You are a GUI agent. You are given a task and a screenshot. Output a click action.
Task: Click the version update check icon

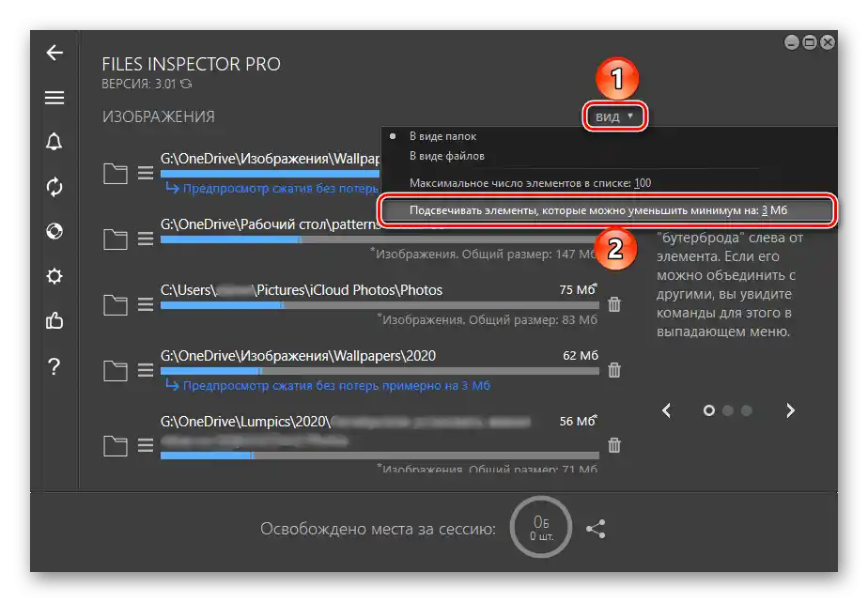(x=186, y=85)
